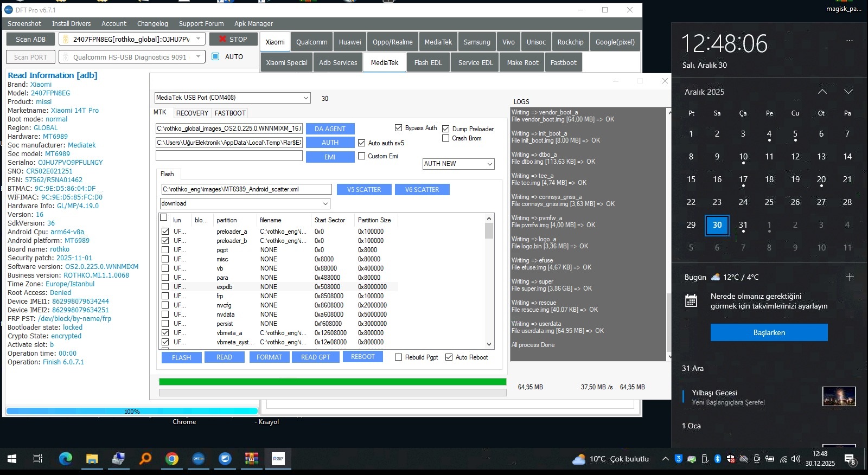The width and height of the screenshot is (868, 475).
Task: Click the Windows Security shield tray icon
Action: point(730,459)
